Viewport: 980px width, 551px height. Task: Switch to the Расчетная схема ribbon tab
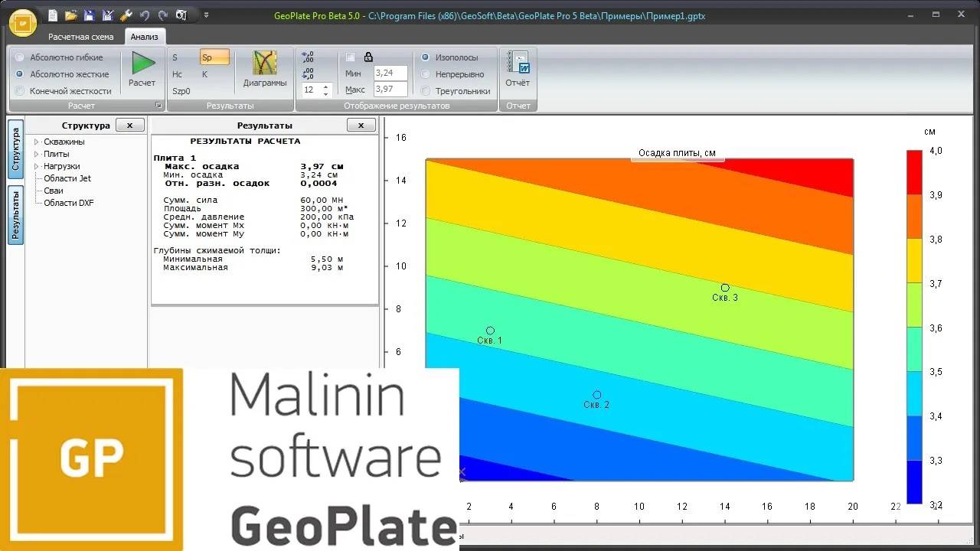pyautogui.click(x=81, y=37)
